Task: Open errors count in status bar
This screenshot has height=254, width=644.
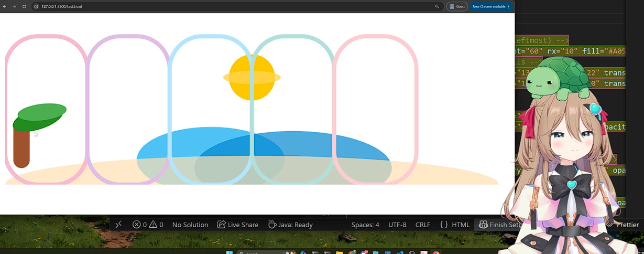Action: [139, 225]
